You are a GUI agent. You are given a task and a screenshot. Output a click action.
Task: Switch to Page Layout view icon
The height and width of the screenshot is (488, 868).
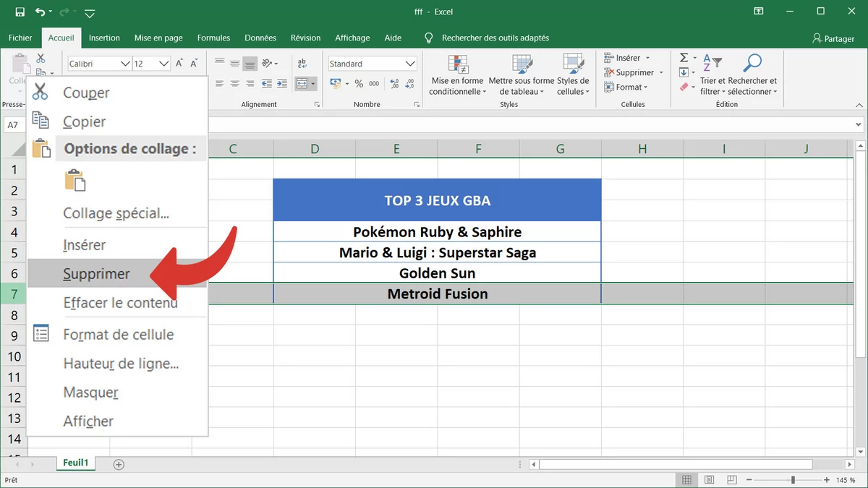coord(708,480)
